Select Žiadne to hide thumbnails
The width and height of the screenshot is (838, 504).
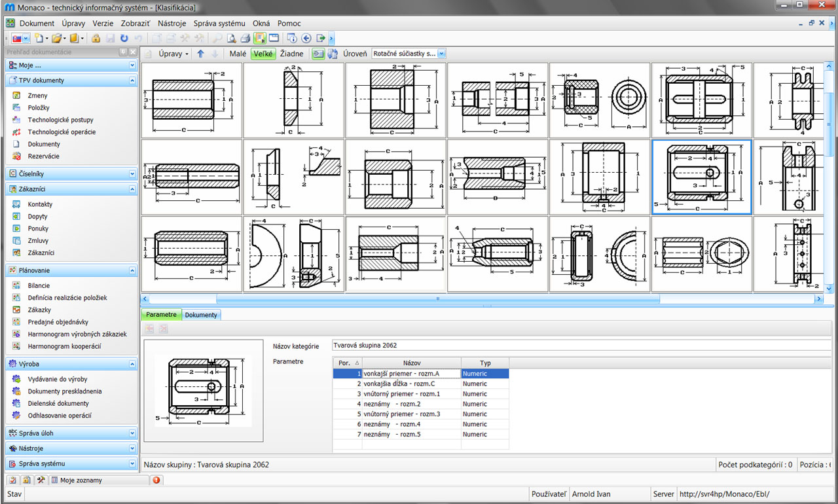coord(291,54)
